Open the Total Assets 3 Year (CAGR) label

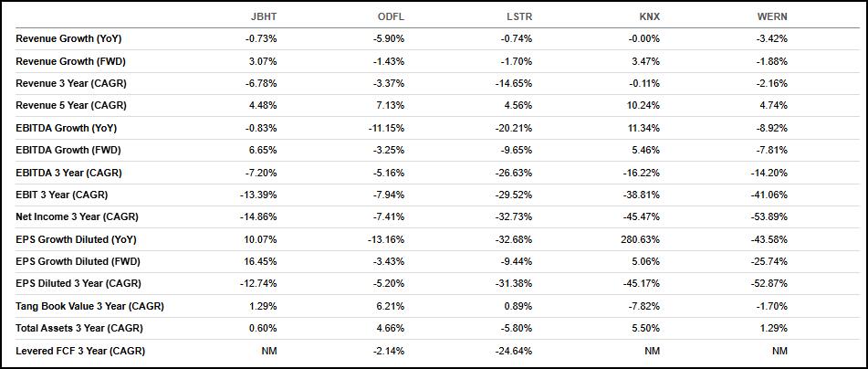[x=79, y=328]
